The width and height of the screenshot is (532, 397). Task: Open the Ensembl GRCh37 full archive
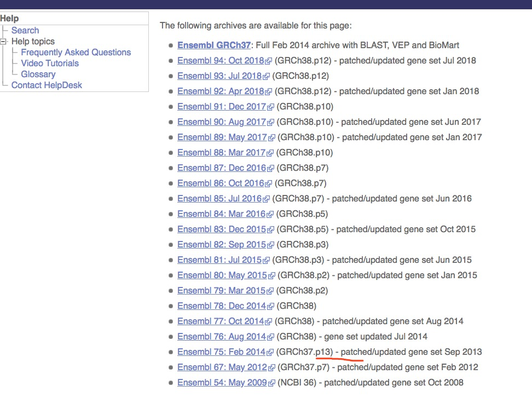[214, 45]
